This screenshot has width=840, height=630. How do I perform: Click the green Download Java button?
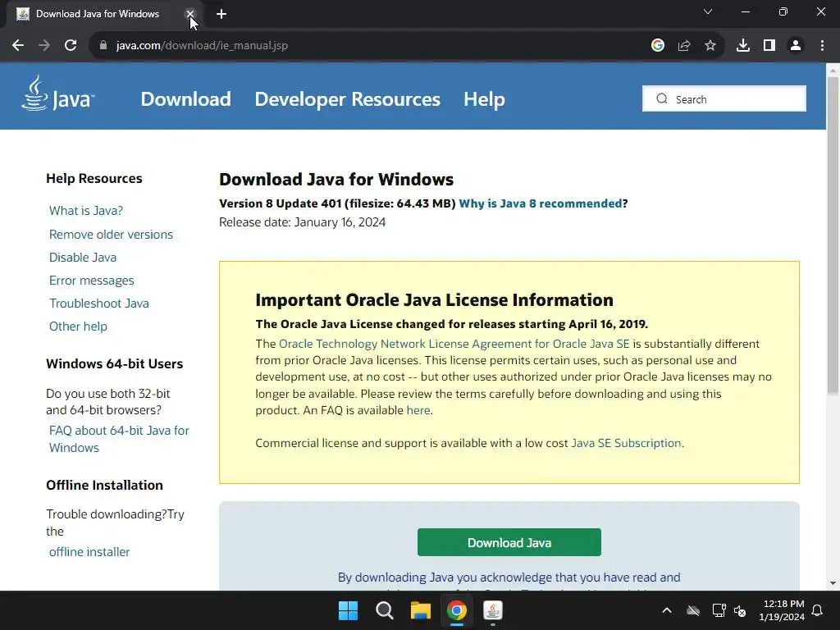point(509,543)
